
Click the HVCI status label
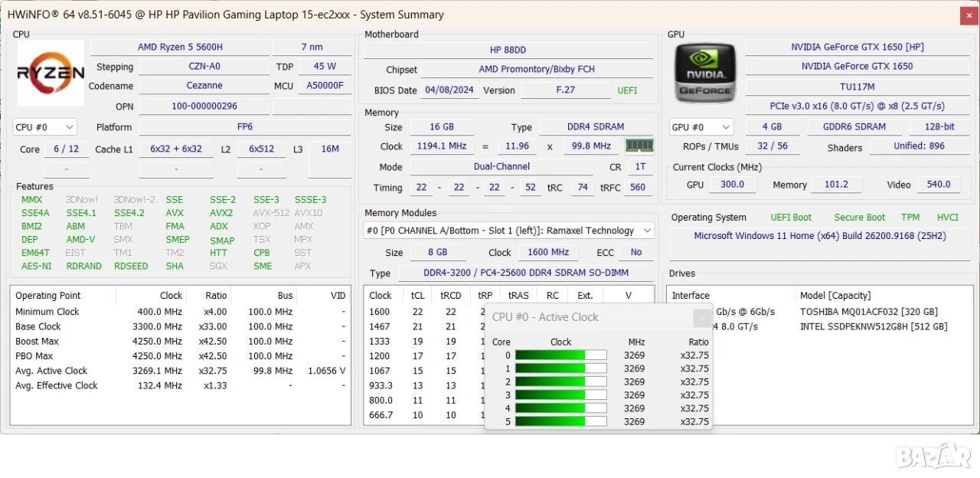[947, 218]
